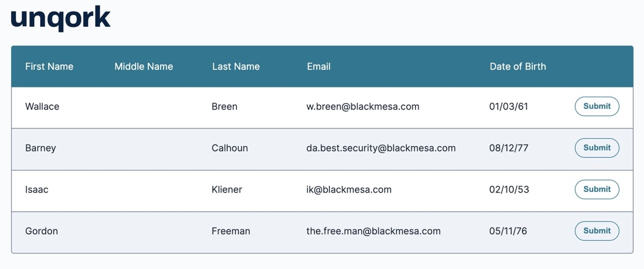Click the the.free.man@blackmesa.com email

click(373, 231)
